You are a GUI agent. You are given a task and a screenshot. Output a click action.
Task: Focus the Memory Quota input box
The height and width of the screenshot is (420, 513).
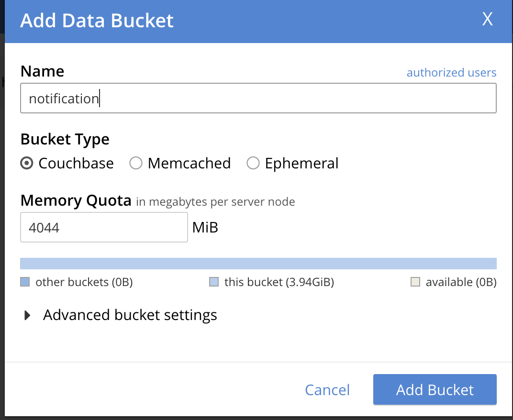coord(104,227)
